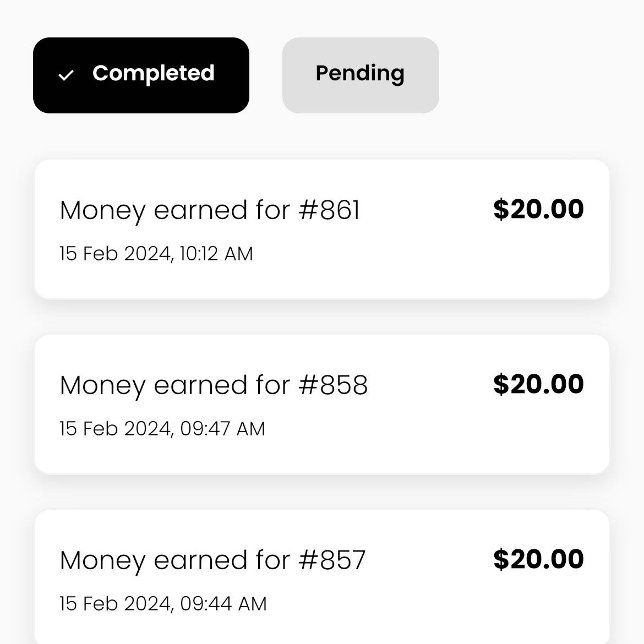Click the 'Money earned for #861' title text
644x644 pixels.
pyautogui.click(x=210, y=210)
